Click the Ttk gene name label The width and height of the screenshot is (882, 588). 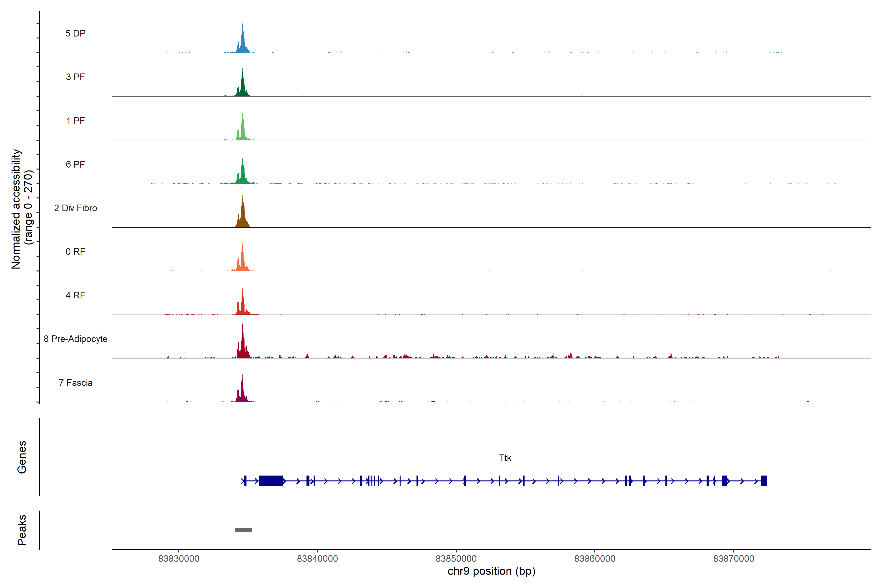pyautogui.click(x=505, y=457)
